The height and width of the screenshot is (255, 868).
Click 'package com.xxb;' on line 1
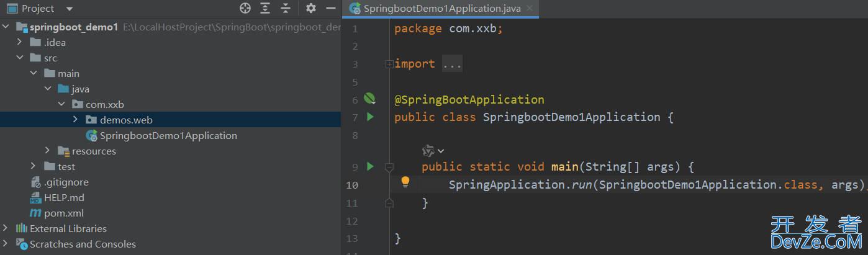448,29
